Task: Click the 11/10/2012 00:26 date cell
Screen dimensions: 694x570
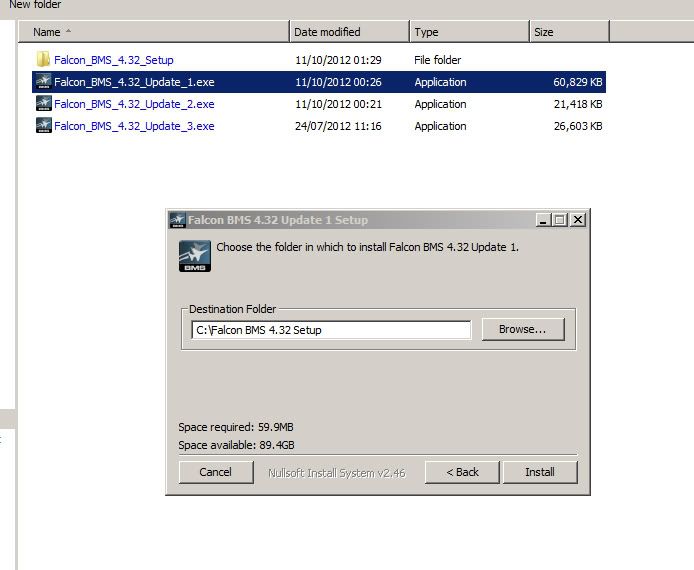Action: click(338, 82)
